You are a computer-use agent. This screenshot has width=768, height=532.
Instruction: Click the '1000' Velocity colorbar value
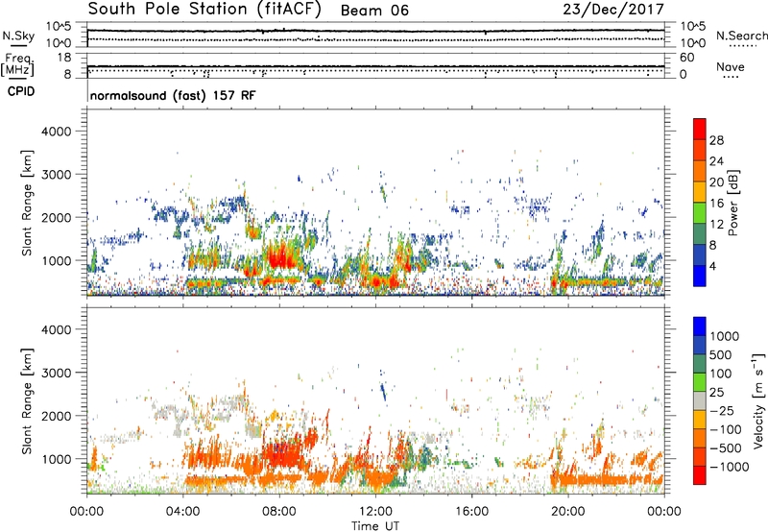(725, 336)
